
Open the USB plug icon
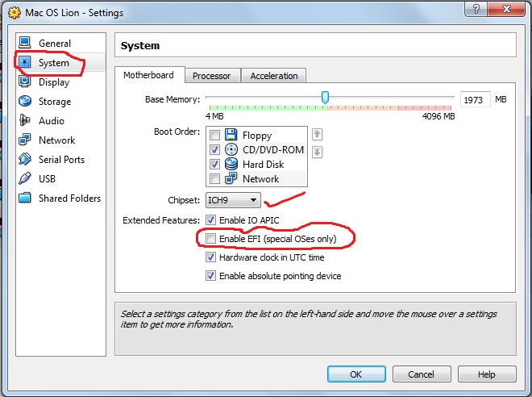(25, 178)
